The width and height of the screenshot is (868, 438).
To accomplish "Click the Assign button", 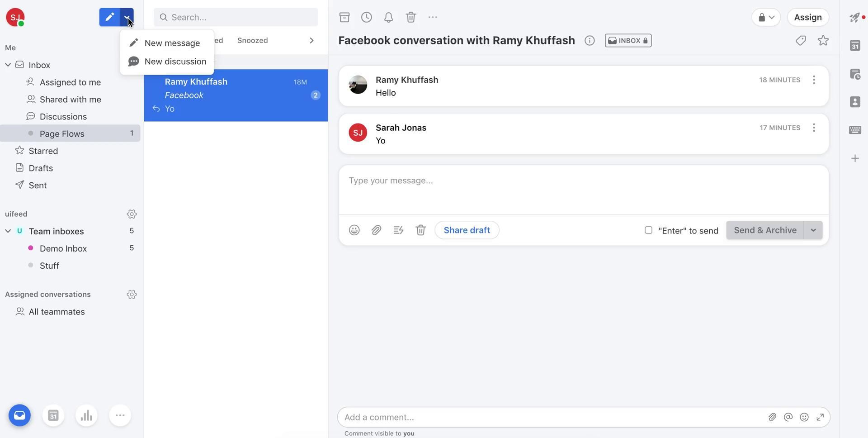I will coord(807,17).
